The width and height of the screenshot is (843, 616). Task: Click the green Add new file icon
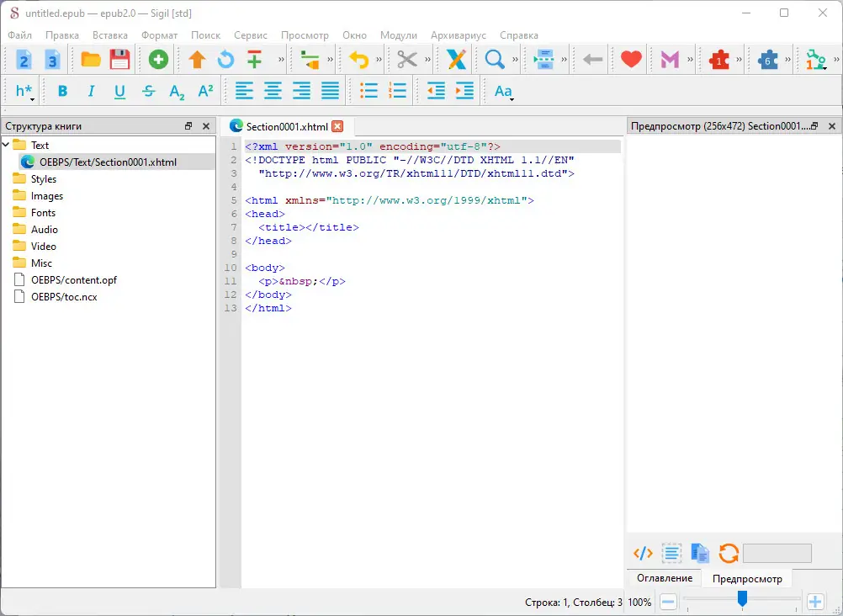(158, 60)
